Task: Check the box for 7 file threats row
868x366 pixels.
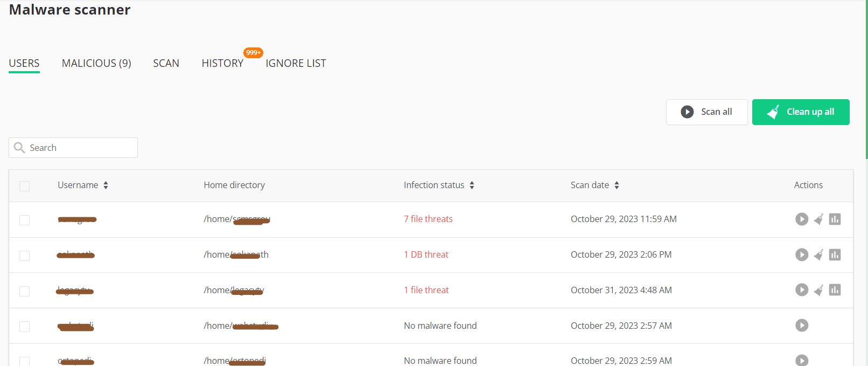Action: point(25,220)
